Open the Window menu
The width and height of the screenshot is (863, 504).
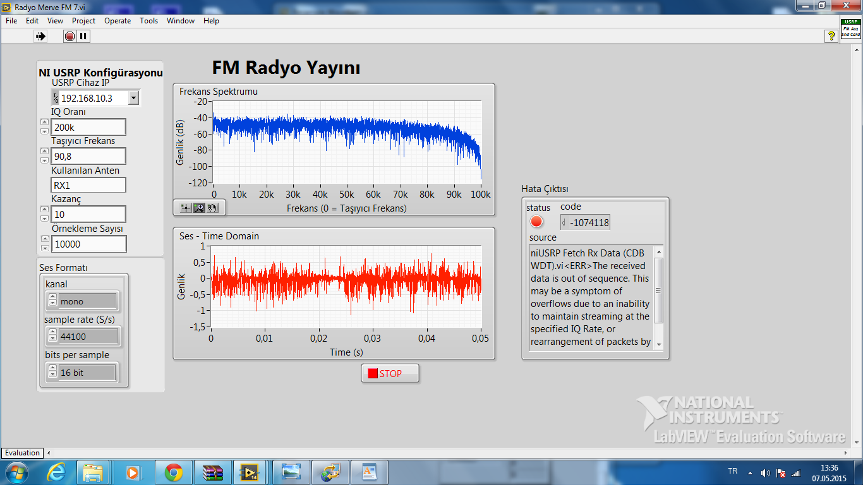[181, 21]
